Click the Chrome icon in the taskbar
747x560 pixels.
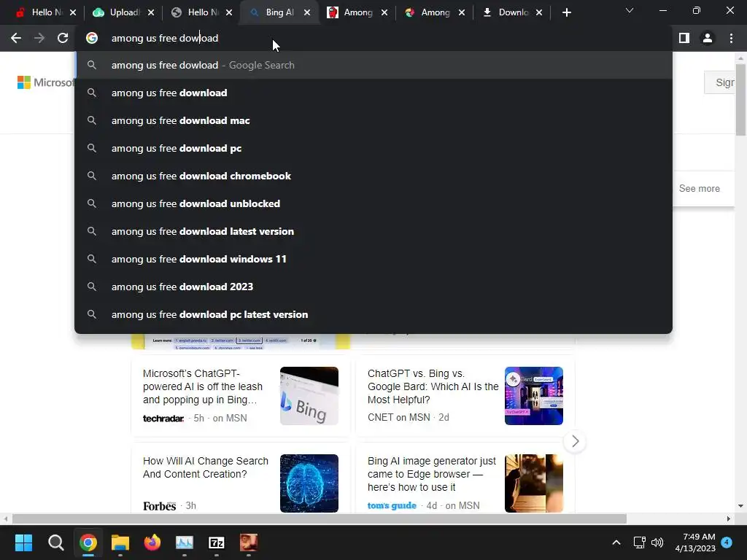tap(88, 542)
